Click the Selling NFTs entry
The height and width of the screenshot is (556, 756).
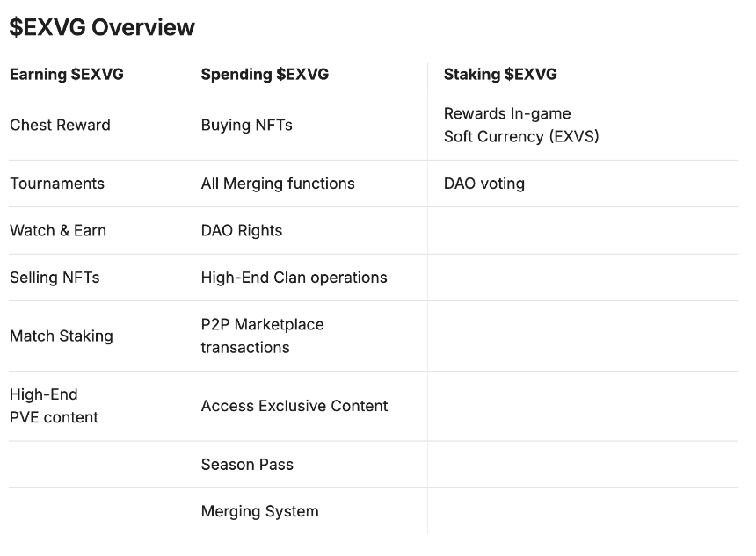tap(55, 278)
